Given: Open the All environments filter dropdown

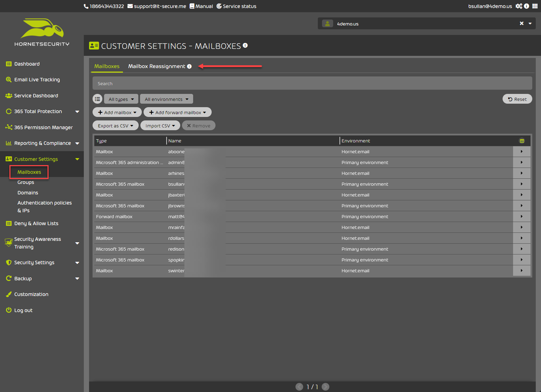Looking at the screenshot, I should (167, 99).
